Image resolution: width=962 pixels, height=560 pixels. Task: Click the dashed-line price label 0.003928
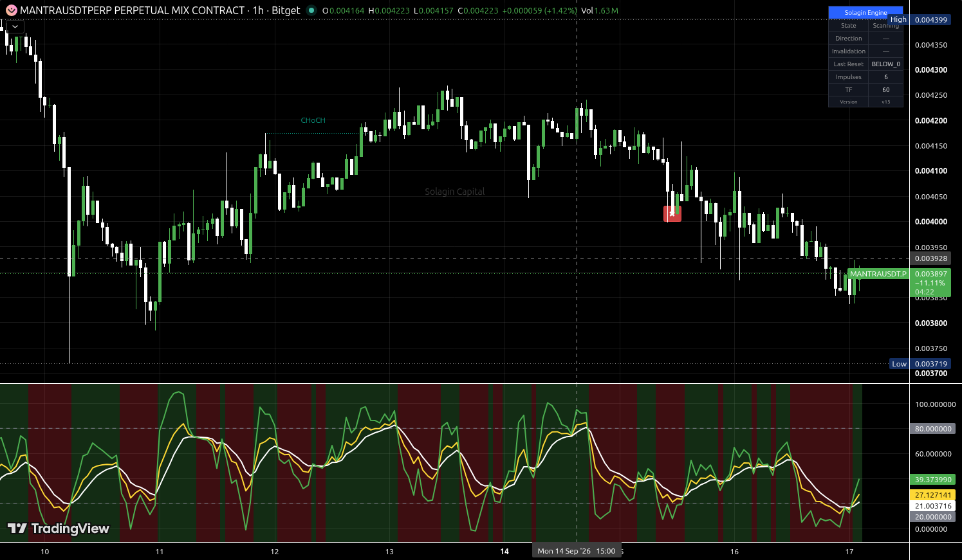click(931, 258)
